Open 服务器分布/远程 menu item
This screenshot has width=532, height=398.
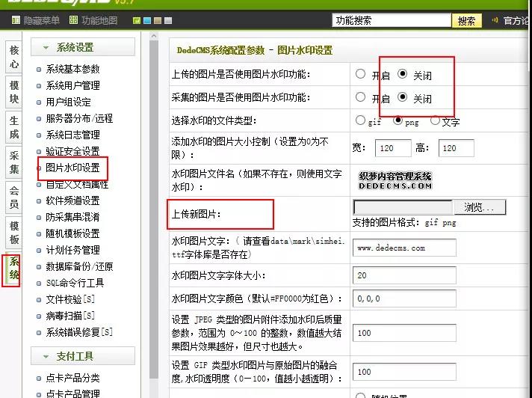79,118
